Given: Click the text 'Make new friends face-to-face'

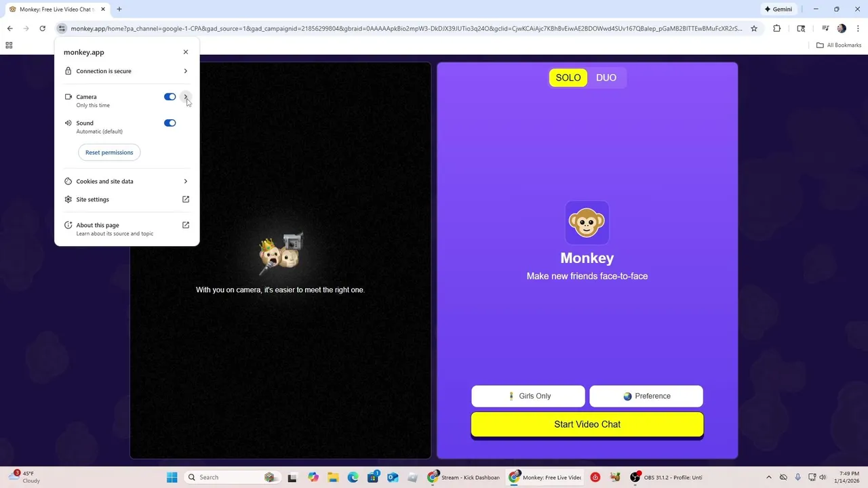Looking at the screenshot, I should pyautogui.click(x=587, y=276).
